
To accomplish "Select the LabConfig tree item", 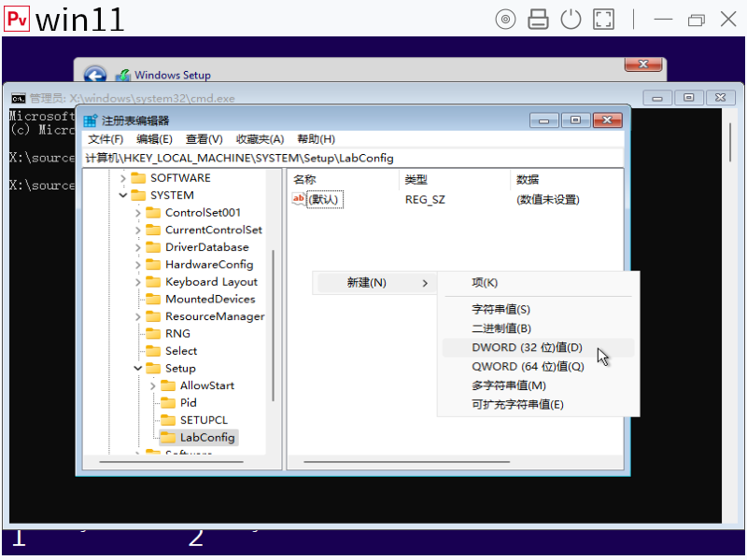I will point(207,437).
